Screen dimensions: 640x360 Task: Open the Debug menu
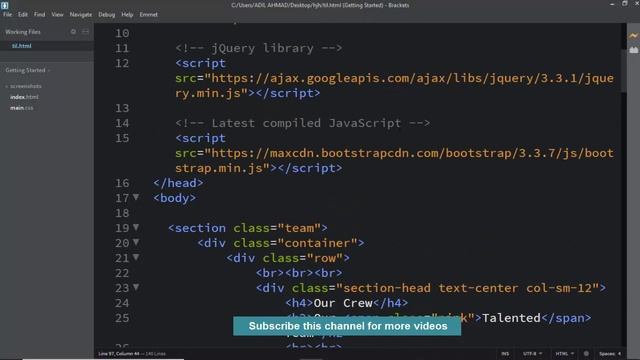(x=107, y=14)
